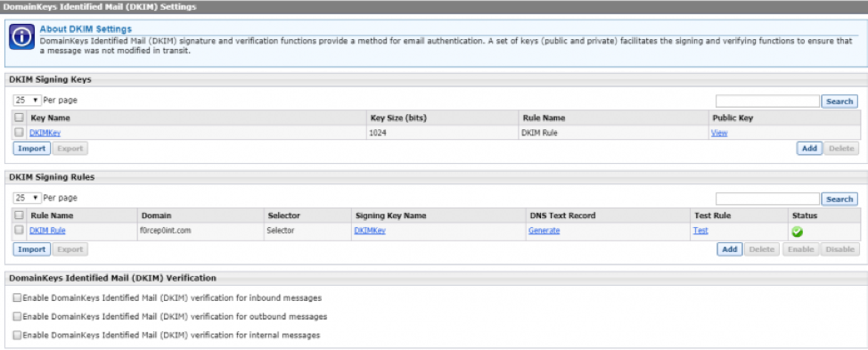The height and width of the screenshot is (350, 868).
Task: Click Delete in the Signing Rules section
Action: [762, 249]
